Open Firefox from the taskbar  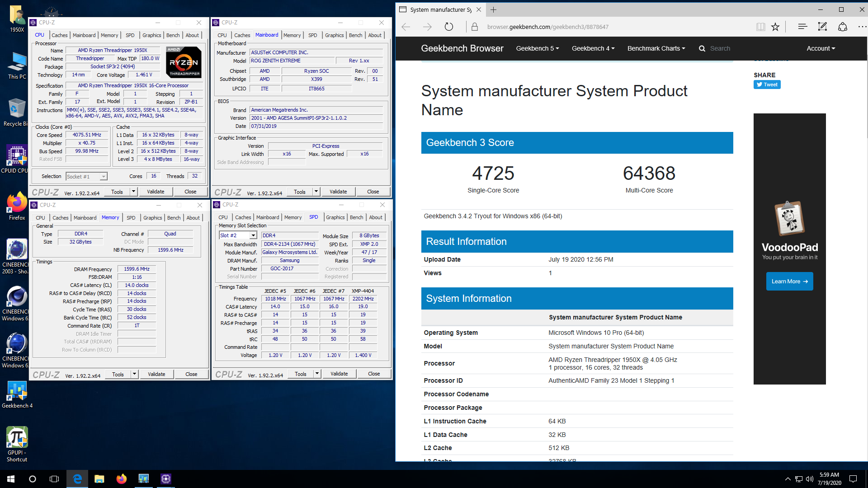pyautogui.click(x=122, y=479)
